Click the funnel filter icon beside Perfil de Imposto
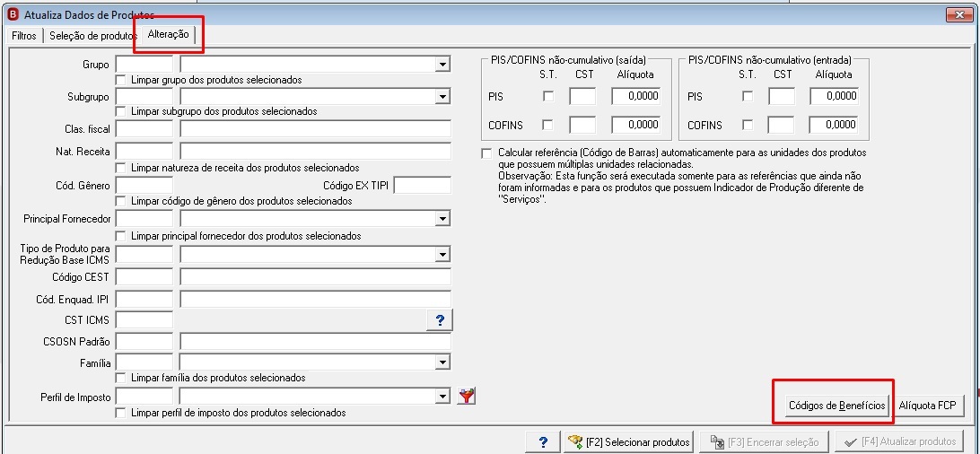This screenshot has height=454, width=980. [467, 396]
